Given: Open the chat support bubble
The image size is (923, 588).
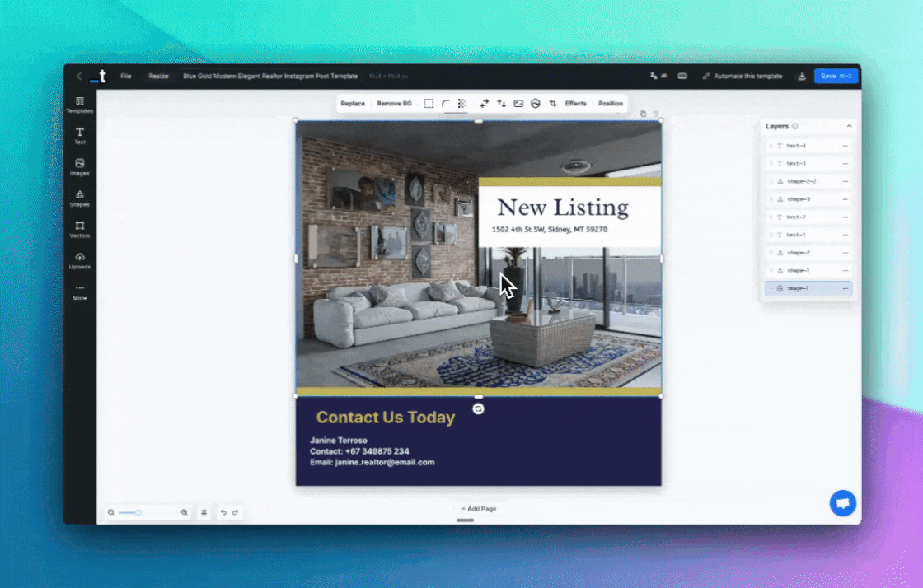Looking at the screenshot, I should coord(842,502).
